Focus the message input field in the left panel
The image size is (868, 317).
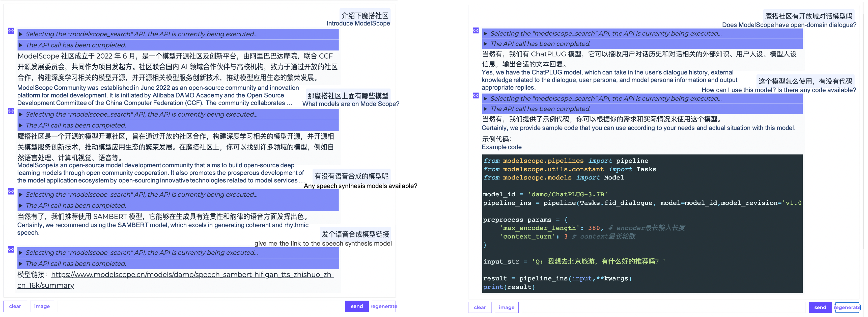(200, 307)
